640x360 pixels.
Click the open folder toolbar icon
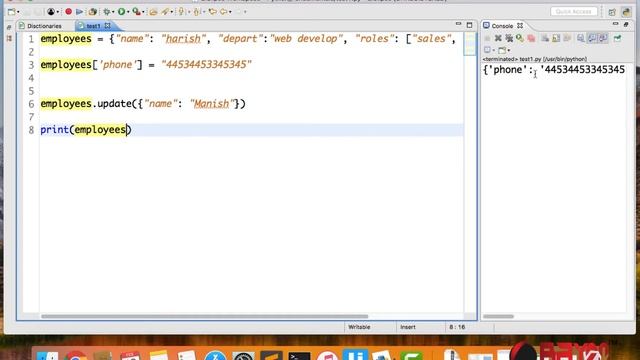pos(153,12)
